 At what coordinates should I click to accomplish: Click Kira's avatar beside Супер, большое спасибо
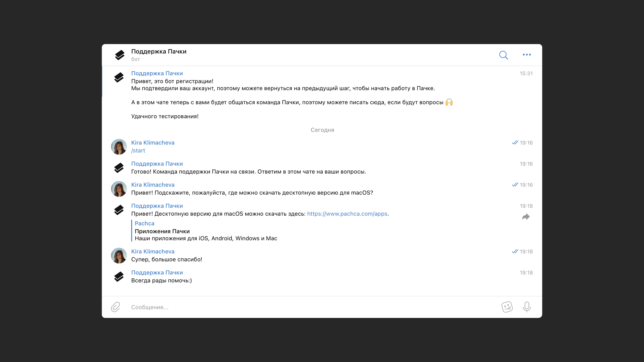(x=119, y=255)
